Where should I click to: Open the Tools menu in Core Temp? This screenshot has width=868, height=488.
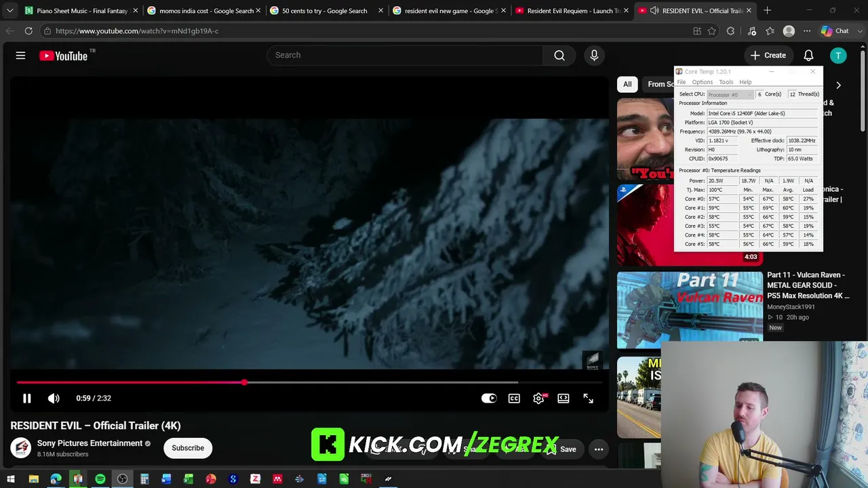(x=726, y=82)
